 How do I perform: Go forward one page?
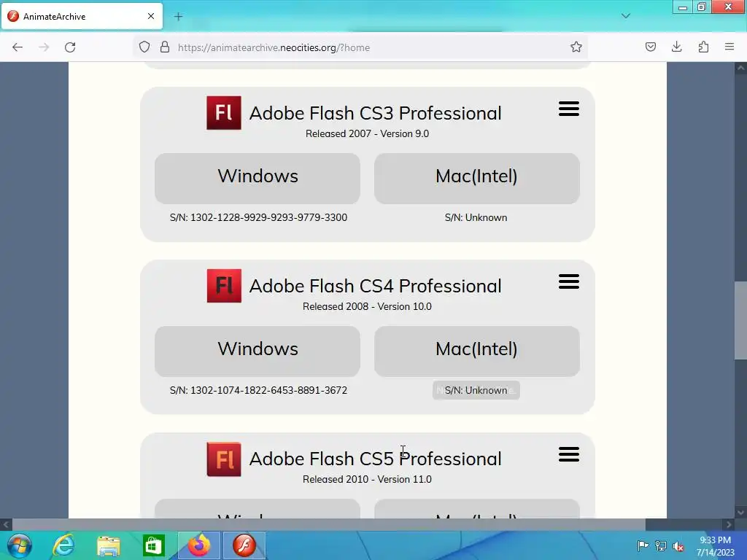coord(44,47)
